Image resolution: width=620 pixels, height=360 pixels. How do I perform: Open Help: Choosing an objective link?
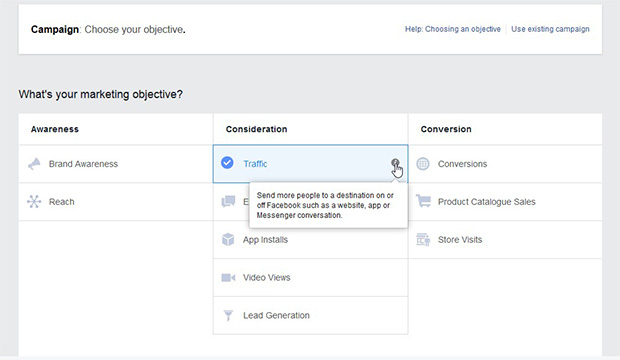pyautogui.click(x=453, y=29)
